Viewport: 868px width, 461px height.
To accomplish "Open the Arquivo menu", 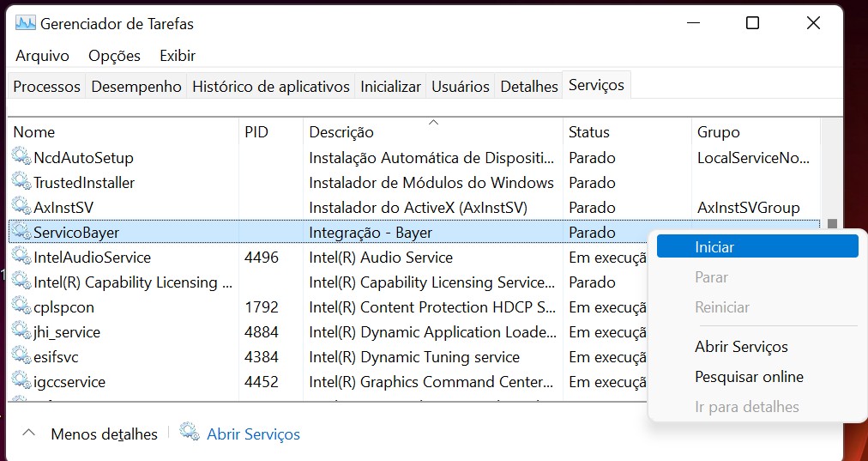I will (x=42, y=56).
